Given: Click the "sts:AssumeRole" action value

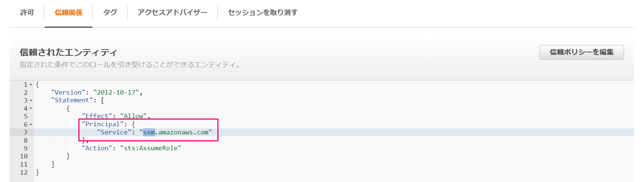Looking at the screenshot, I should click(150, 148).
